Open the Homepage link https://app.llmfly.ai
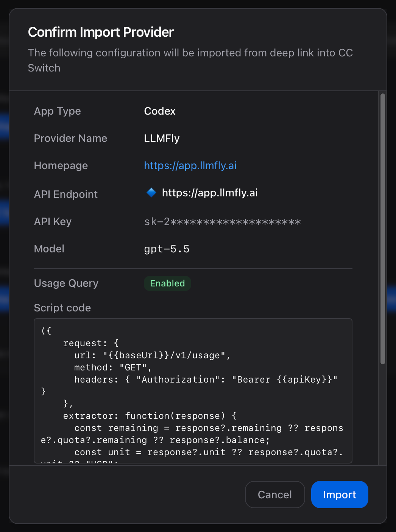This screenshot has width=396, height=532. [x=190, y=165]
